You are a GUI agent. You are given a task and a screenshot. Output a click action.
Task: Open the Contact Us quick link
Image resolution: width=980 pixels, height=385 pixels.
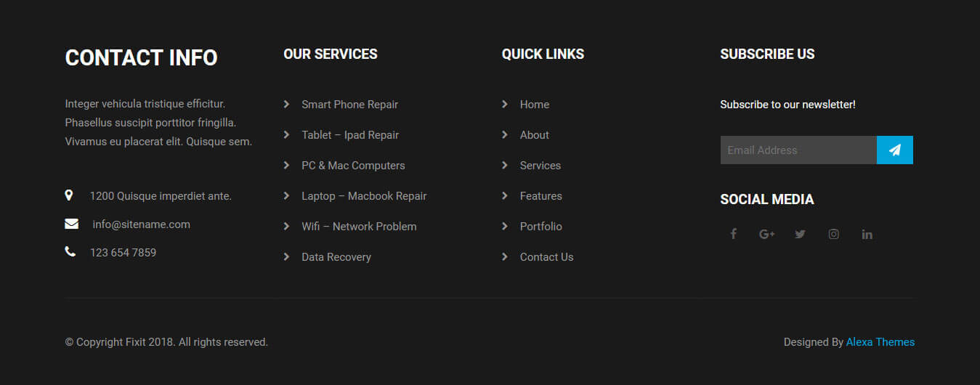(546, 257)
